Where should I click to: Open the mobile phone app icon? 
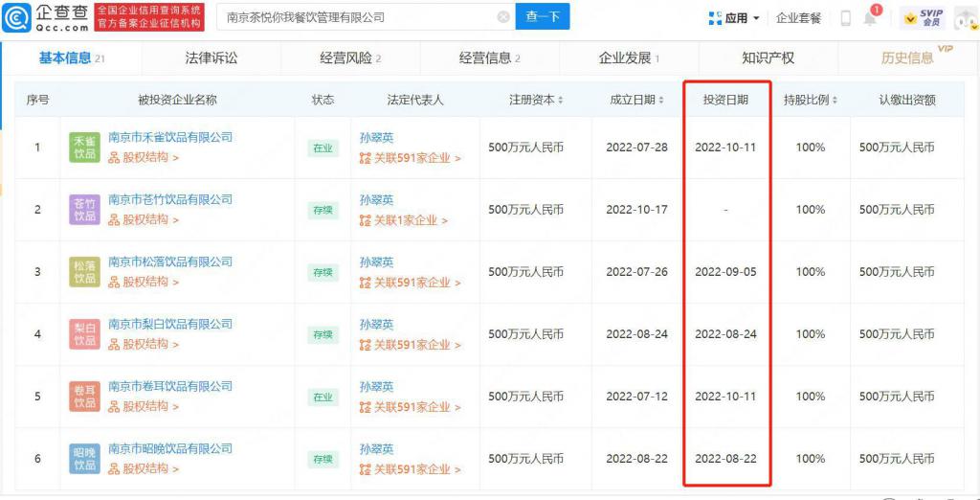click(x=846, y=18)
